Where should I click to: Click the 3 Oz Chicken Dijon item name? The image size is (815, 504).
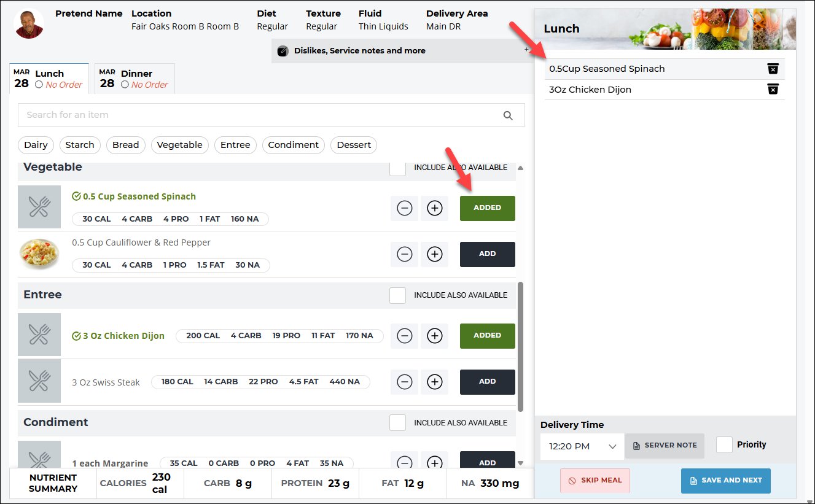[123, 336]
